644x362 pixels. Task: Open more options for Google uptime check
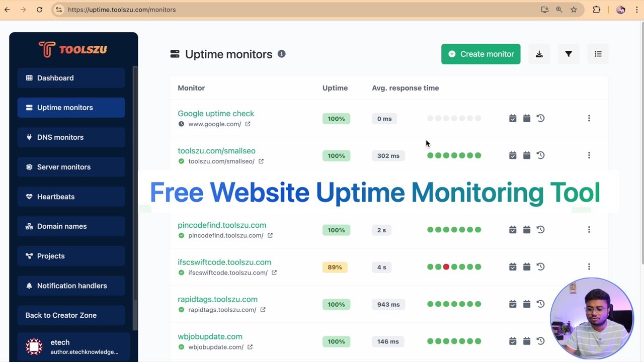tap(589, 118)
